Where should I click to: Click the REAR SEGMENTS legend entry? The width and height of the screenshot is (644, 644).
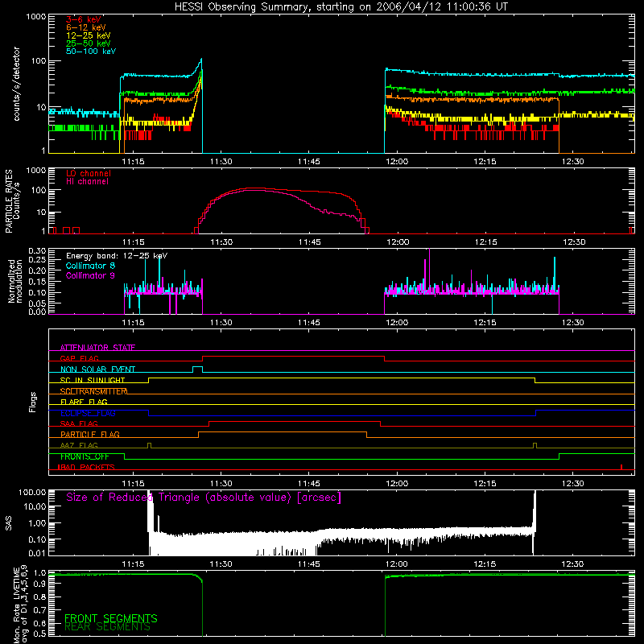(107, 627)
